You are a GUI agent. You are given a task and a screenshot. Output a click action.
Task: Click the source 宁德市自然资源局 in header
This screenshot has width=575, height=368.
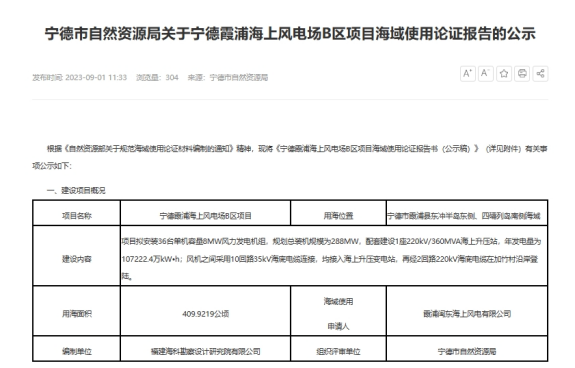tap(239, 78)
